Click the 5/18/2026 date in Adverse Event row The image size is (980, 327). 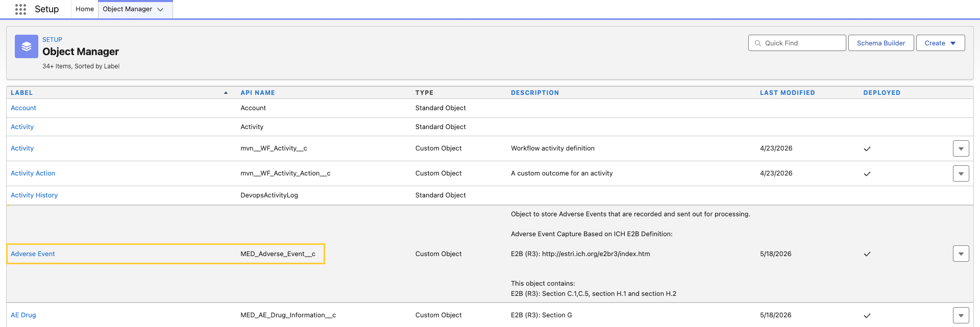[776, 254]
